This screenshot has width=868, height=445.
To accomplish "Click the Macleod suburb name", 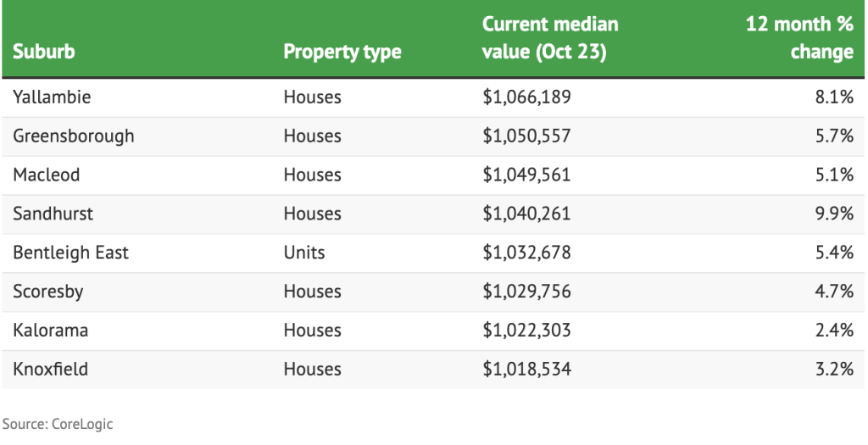I will [47, 175].
